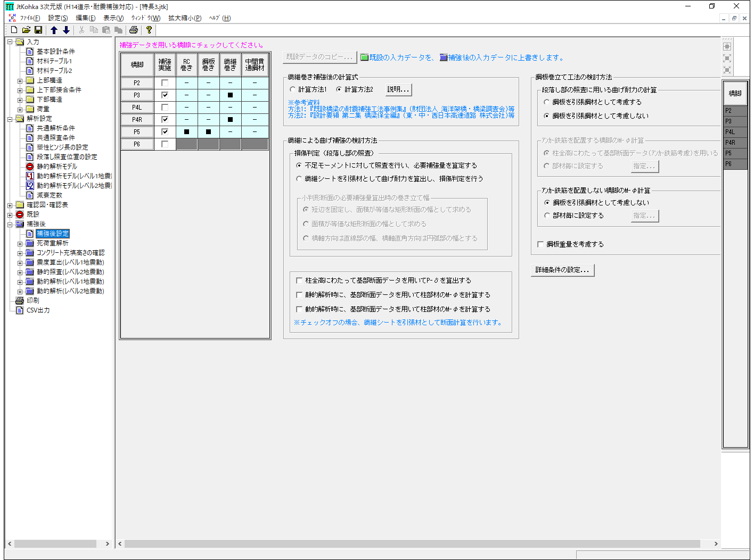754x560 pixels.
Task: Click the yellow question mark help icon
Action: (x=149, y=30)
